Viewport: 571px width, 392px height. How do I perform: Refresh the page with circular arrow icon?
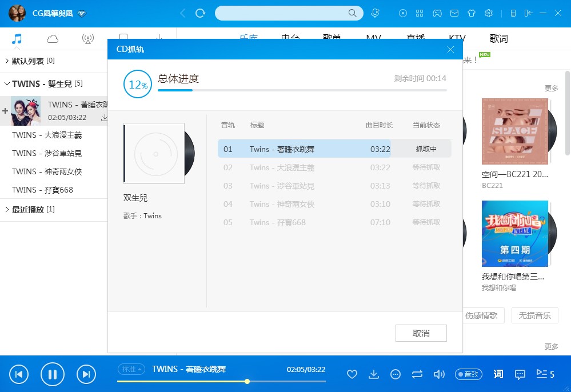pyautogui.click(x=200, y=14)
